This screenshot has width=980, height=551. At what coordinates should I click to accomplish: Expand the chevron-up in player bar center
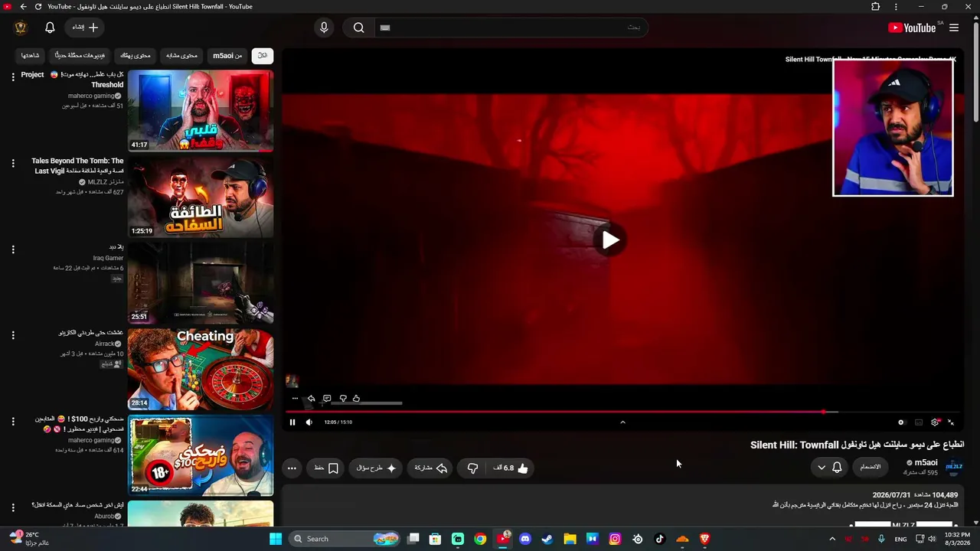pyautogui.click(x=622, y=422)
